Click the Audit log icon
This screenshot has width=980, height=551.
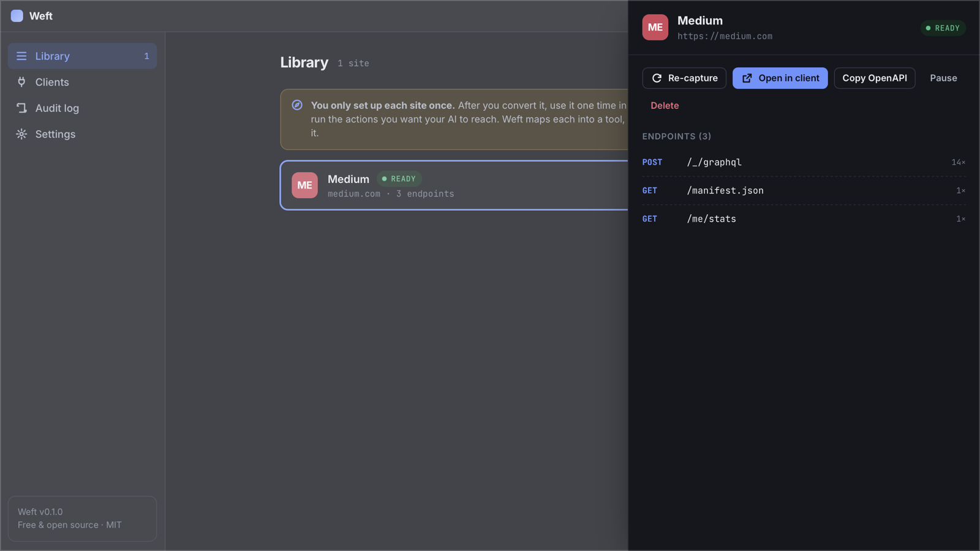[21, 108]
